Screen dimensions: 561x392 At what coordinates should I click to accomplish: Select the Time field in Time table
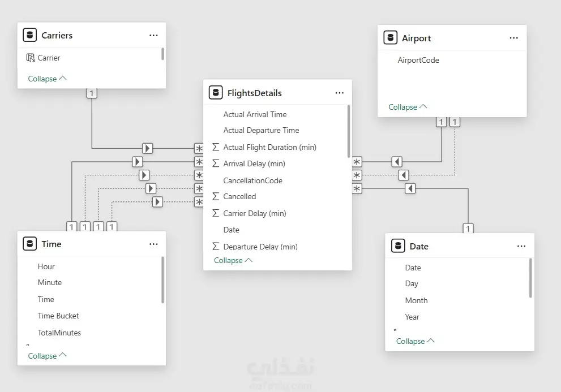46,299
